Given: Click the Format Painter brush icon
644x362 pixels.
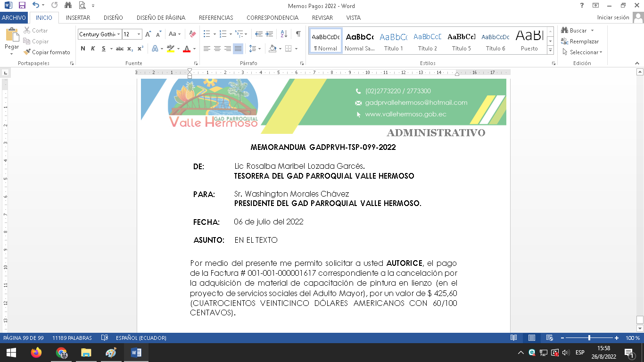Looking at the screenshot, I should [x=27, y=52].
